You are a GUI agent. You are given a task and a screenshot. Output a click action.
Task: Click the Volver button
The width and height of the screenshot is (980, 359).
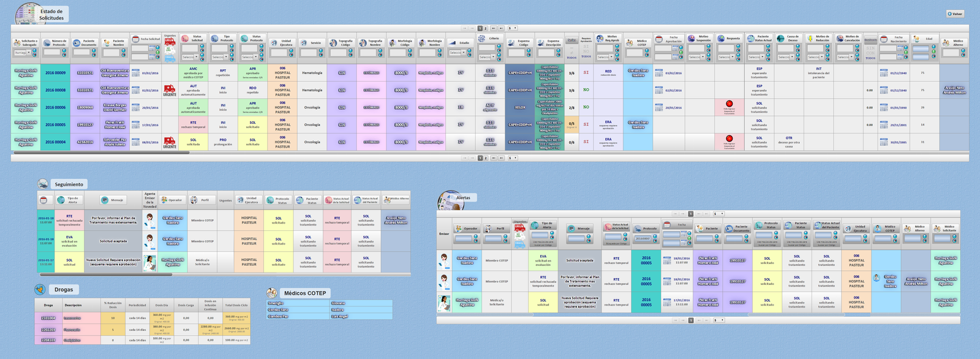click(x=956, y=13)
